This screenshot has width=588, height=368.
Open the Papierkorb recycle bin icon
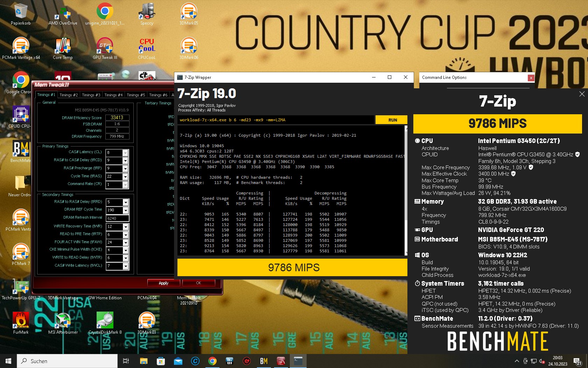pos(21,14)
